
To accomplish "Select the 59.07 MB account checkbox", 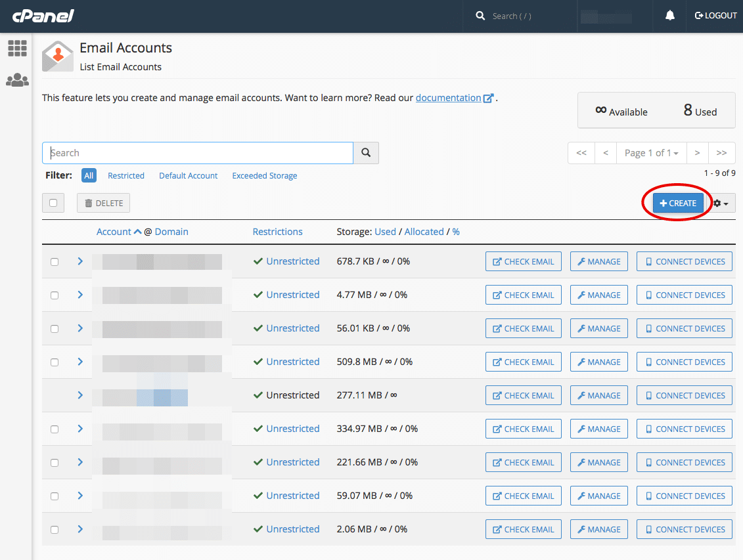I will tap(55, 496).
